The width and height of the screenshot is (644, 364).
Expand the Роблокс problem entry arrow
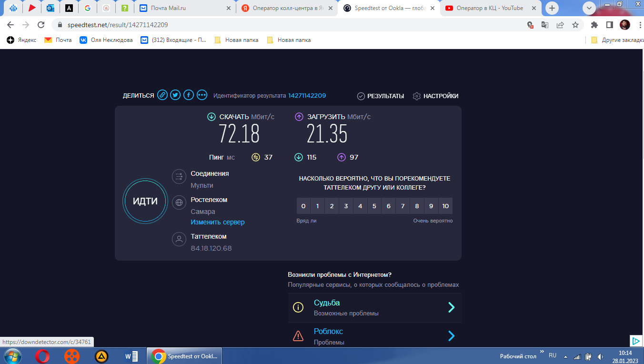point(452,336)
